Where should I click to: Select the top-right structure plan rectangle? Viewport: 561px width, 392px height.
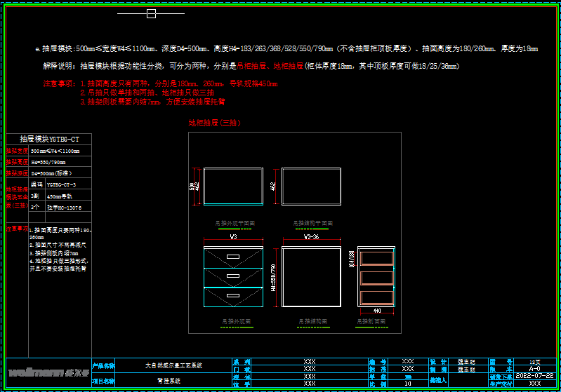coord(311,186)
